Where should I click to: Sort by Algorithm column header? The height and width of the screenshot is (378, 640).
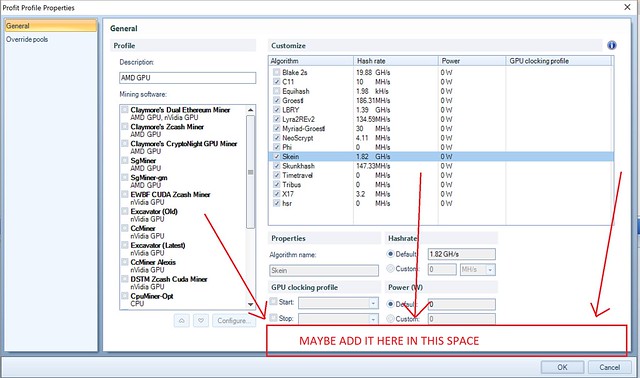pos(311,61)
